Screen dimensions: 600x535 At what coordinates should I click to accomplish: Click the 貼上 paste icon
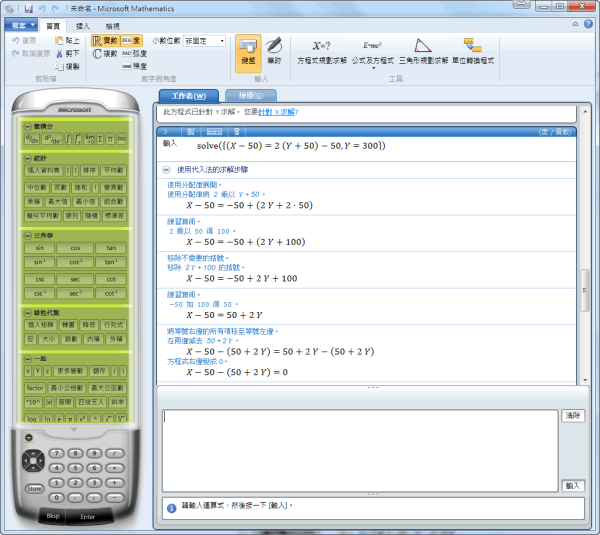pyautogui.click(x=68, y=41)
